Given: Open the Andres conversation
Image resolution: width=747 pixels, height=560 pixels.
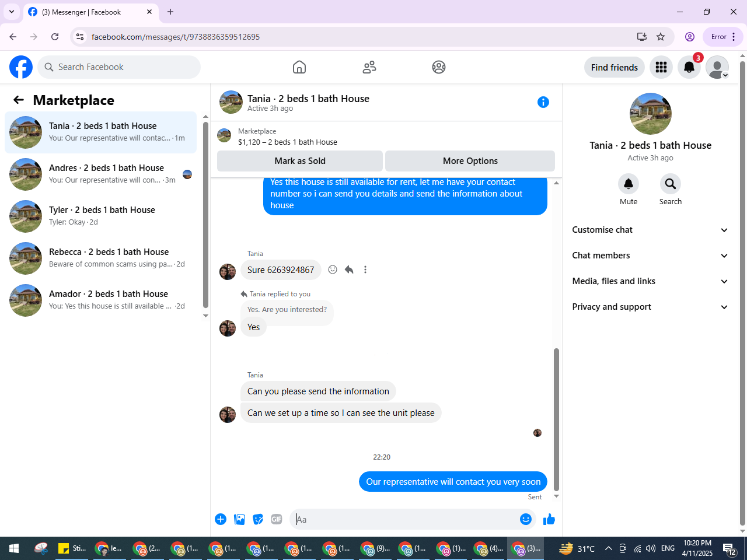Looking at the screenshot, I should [x=101, y=174].
